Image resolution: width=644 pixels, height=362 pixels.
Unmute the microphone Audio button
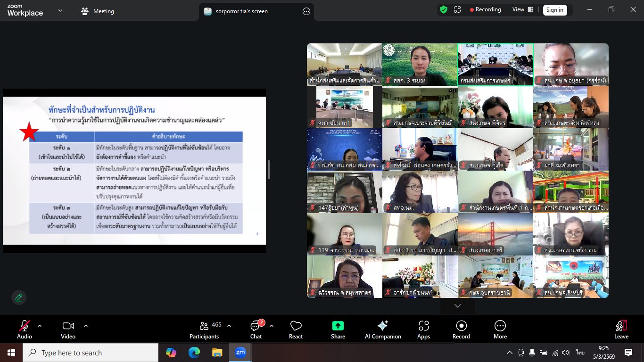click(25, 329)
